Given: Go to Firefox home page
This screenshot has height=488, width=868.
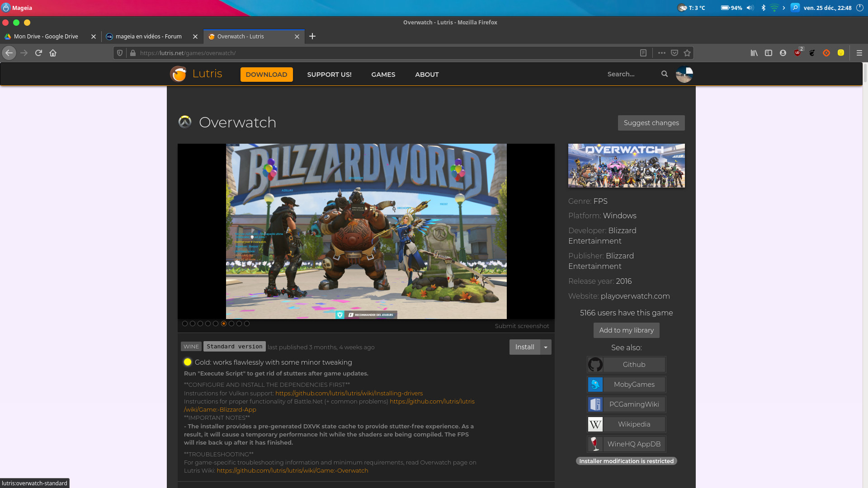Looking at the screenshot, I should point(53,53).
